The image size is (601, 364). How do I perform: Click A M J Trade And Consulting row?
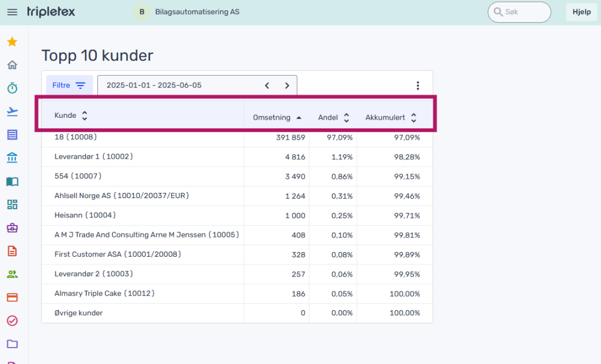tap(237, 235)
